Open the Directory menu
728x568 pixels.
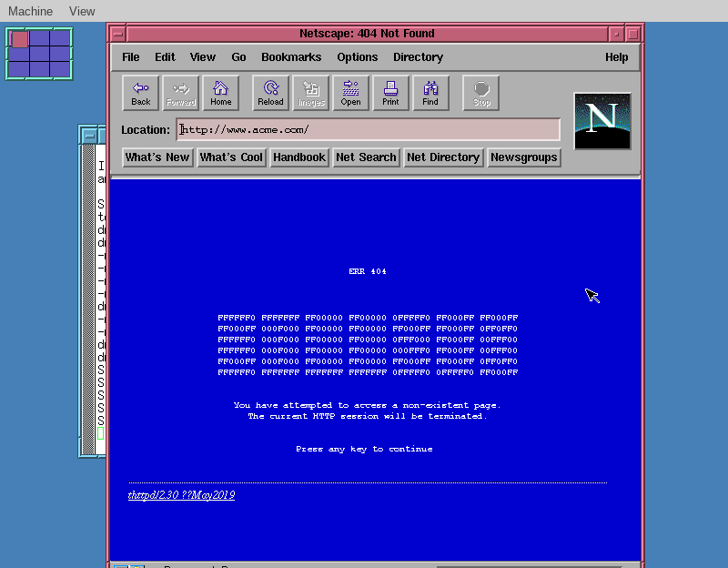pyautogui.click(x=418, y=57)
